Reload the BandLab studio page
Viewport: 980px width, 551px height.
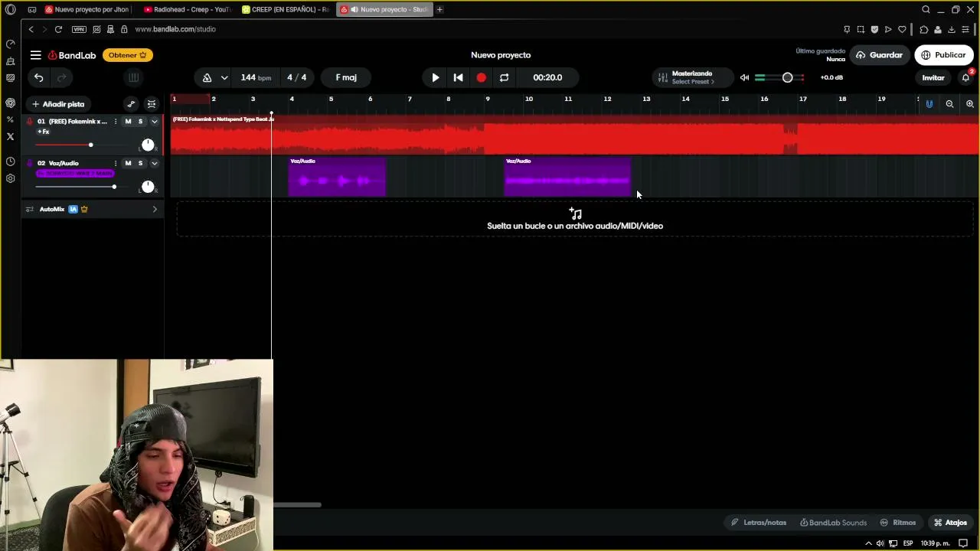point(59,29)
